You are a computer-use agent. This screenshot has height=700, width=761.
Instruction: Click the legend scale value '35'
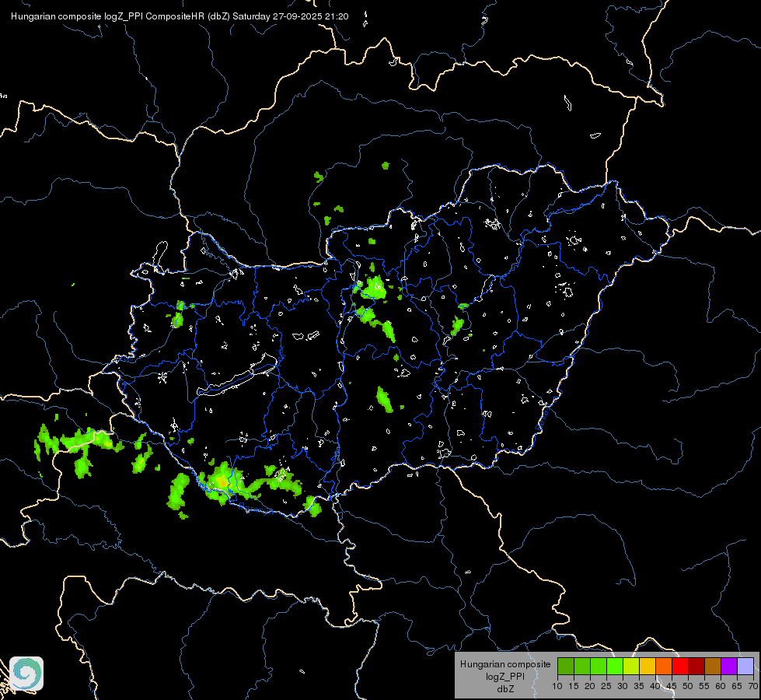tap(639, 687)
